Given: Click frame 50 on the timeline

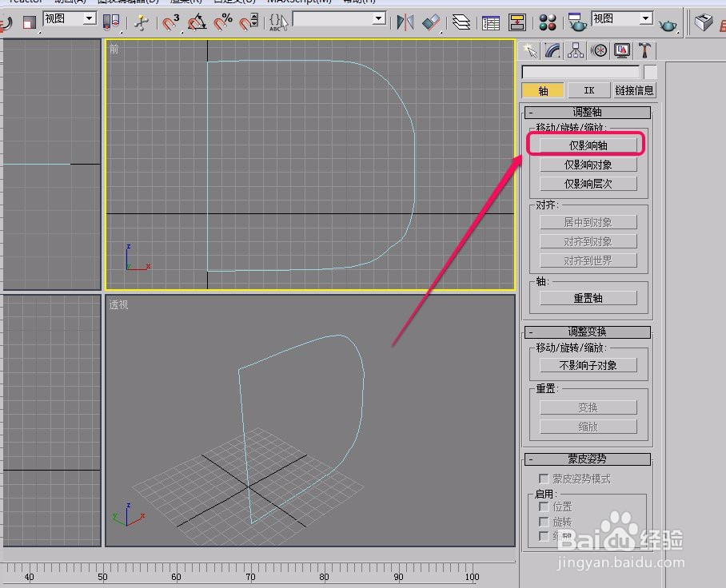Looking at the screenshot, I should tap(102, 577).
